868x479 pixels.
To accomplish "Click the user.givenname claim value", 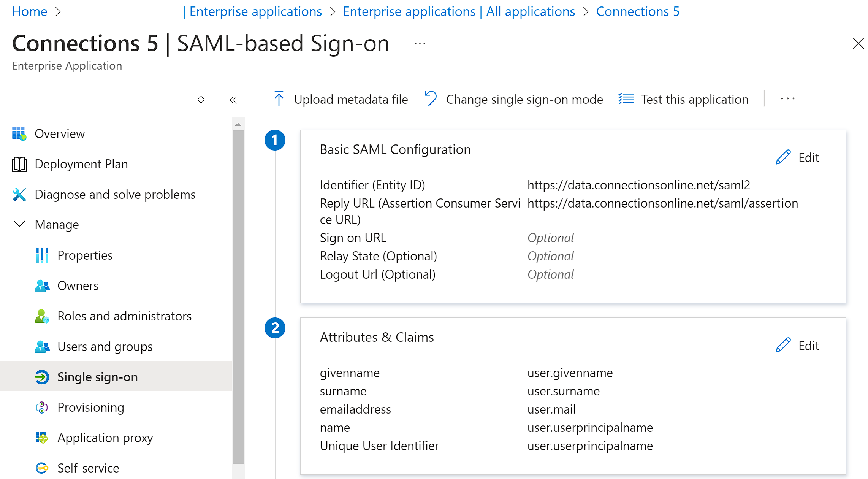I will tap(570, 373).
